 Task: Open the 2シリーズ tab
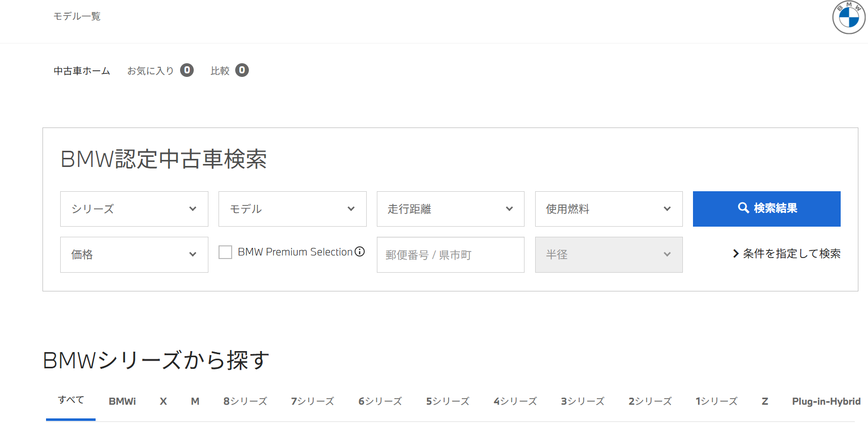(650, 401)
